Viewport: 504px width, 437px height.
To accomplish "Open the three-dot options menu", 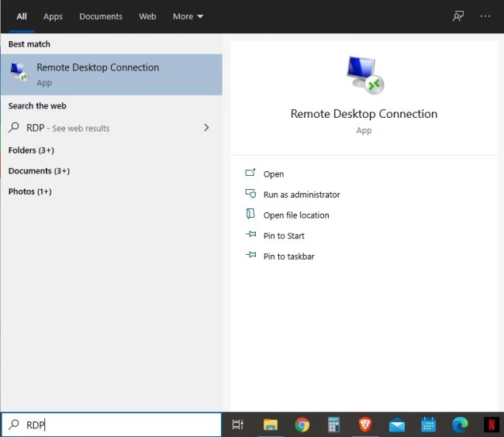I will pos(485,16).
